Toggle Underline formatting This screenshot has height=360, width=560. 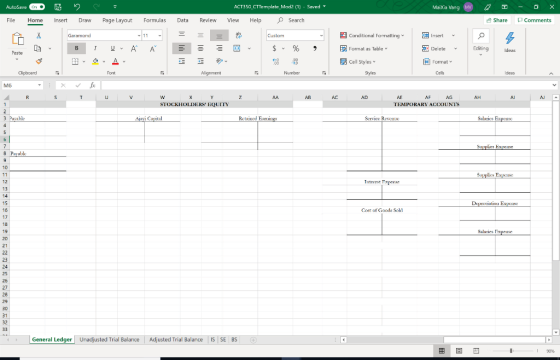point(112,48)
